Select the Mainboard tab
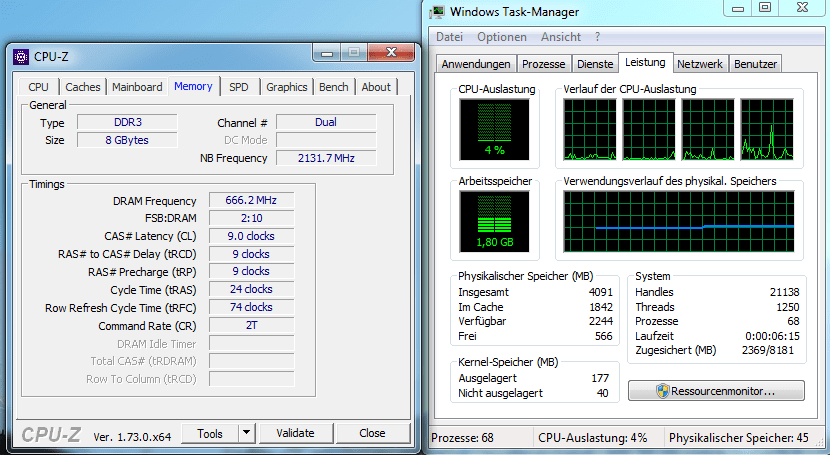 137,87
